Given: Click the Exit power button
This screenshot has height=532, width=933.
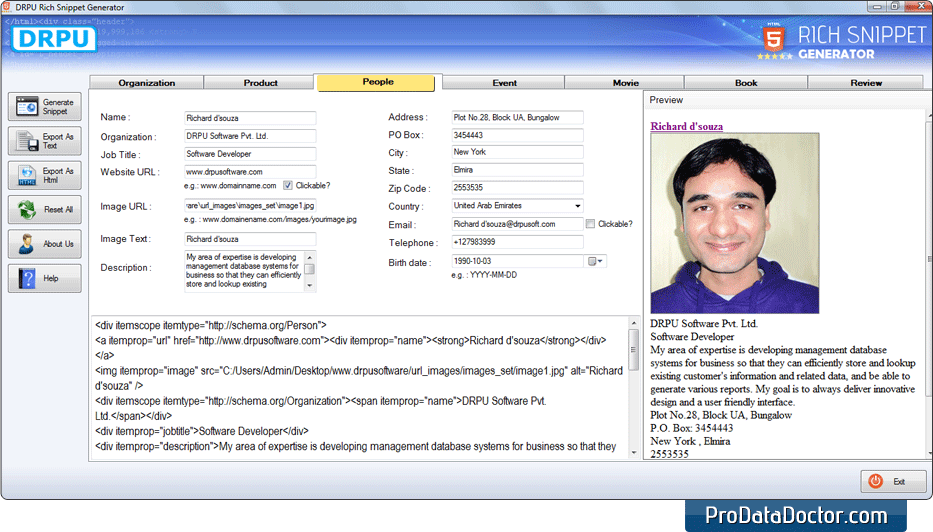Looking at the screenshot, I should click(893, 481).
